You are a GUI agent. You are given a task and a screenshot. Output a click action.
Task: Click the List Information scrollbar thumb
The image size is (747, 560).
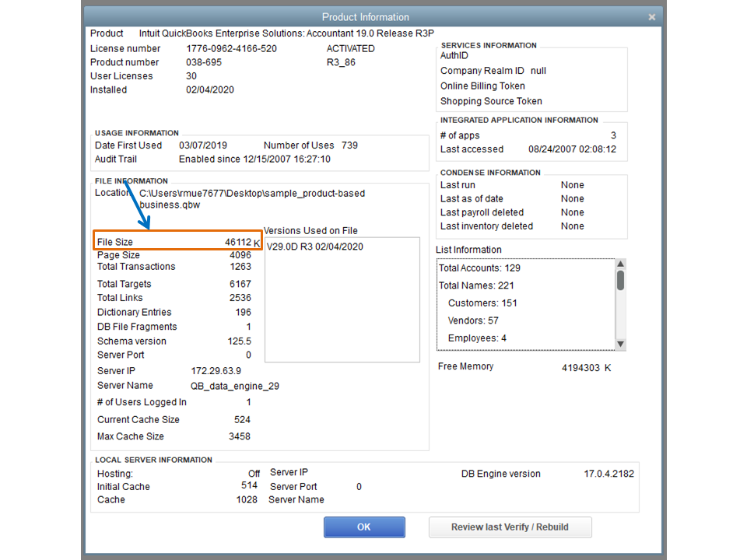click(x=620, y=280)
